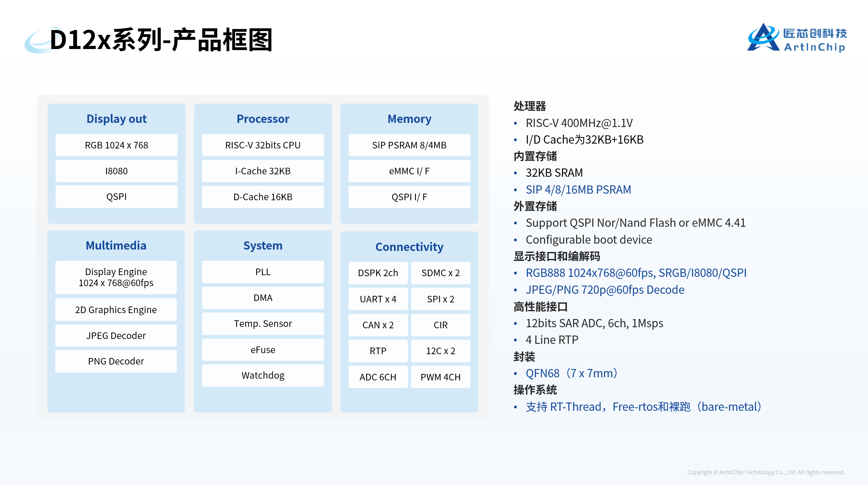Viewport: 868px width, 485px height.
Task: Click the QFN68 (7 x 7mm) text
Action: pyautogui.click(x=572, y=373)
